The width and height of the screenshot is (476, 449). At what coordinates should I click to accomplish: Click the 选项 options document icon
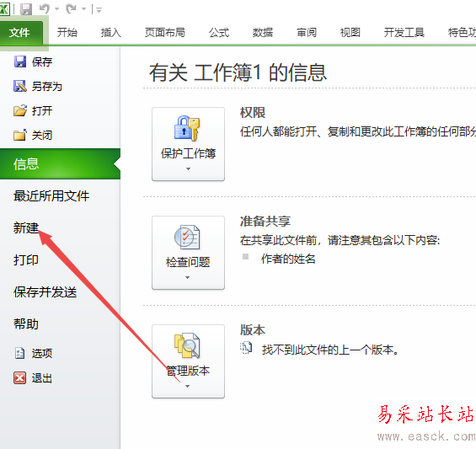[x=19, y=353]
